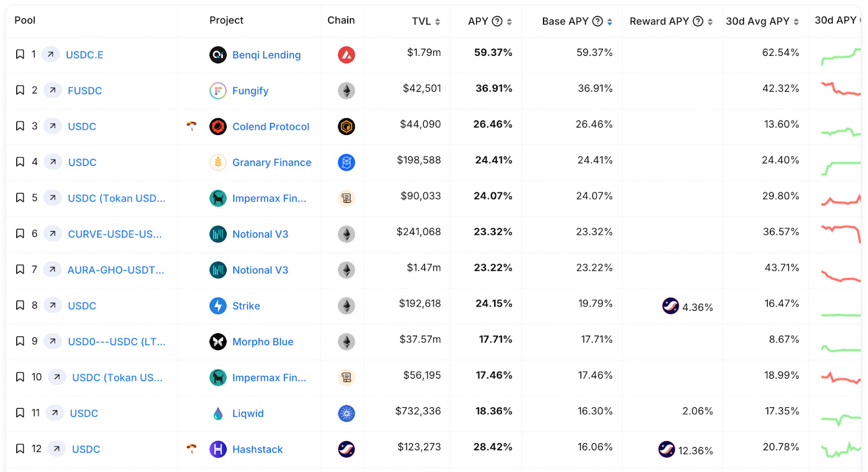Click the APY help question mark icon
Image resolution: width=868 pixels, height=472 pixels.
(x=497, y=21)
